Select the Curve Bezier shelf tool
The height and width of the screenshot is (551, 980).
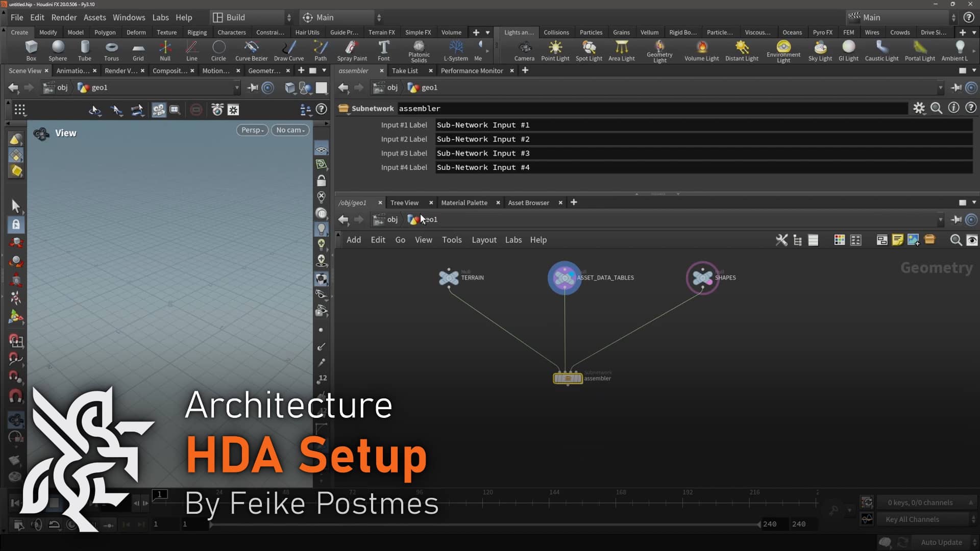coord(251,51)
